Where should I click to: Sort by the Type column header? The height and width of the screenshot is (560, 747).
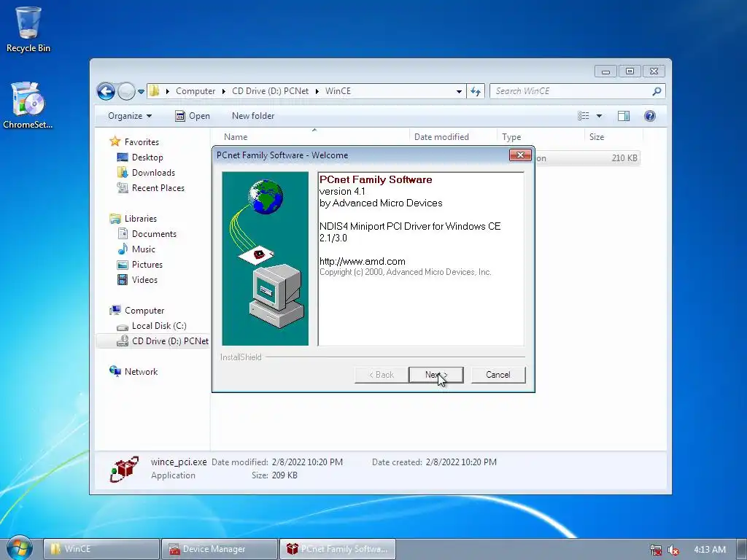pos(541,136)
